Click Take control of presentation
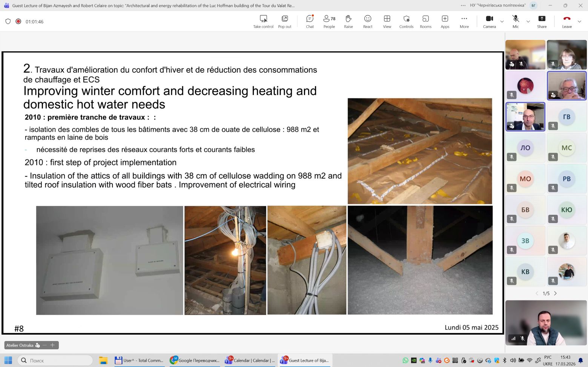 click(263, 21)
